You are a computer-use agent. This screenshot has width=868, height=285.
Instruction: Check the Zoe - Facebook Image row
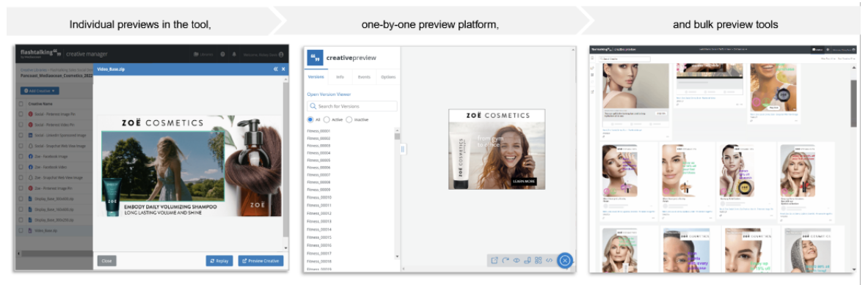21,156
